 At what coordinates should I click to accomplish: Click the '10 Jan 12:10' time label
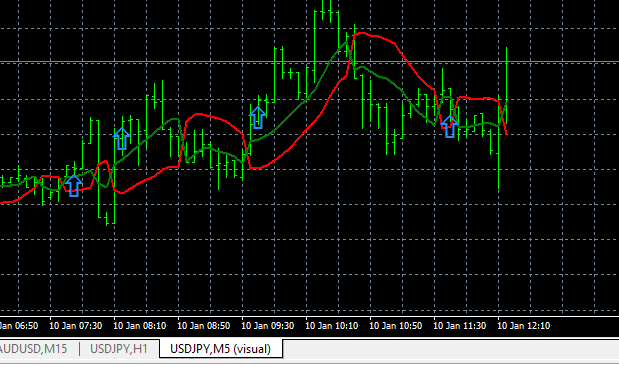[524, 326]
